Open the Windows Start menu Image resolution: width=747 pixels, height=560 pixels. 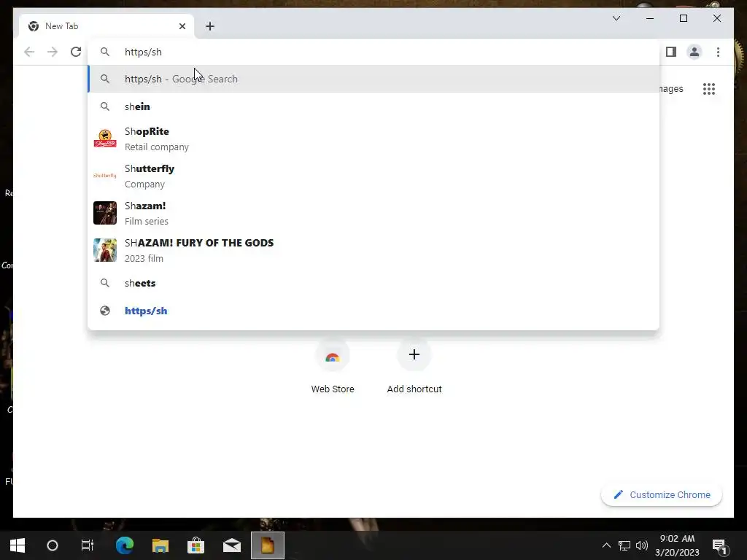click(18, 545)
